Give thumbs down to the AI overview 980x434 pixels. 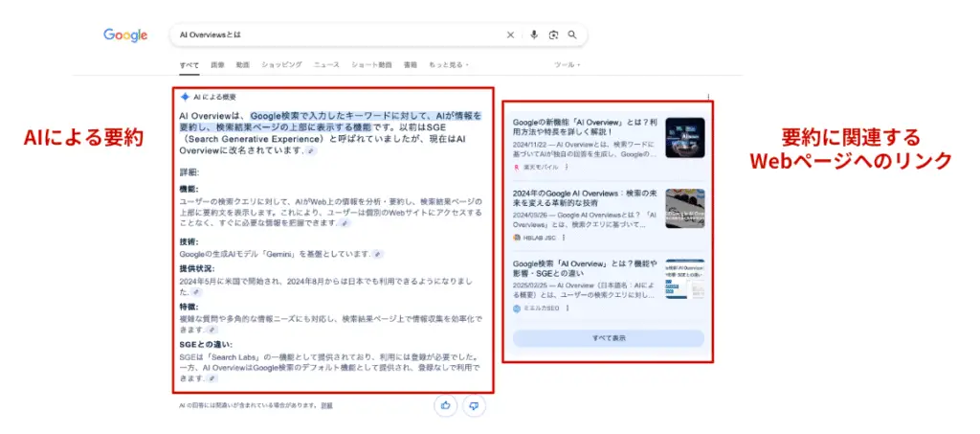tap(474, 406)
